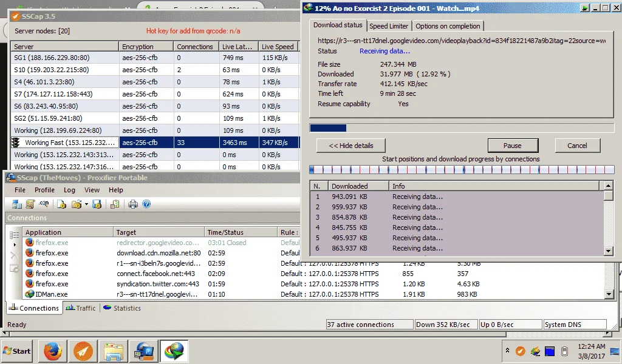Sort SSCap list by Encryption column
The image size is (622, 364).
[146, 46]
